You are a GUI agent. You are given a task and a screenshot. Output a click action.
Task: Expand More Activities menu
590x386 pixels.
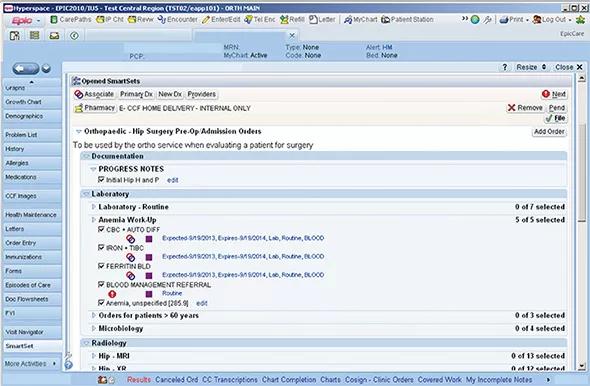tap(31, 364)
